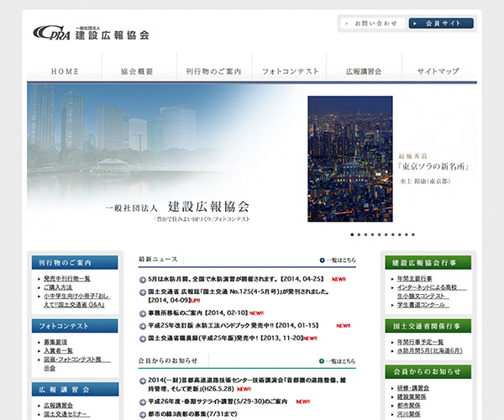Click the Tokyo night-view contest photo
504x420 pixels.
point(349,159)
